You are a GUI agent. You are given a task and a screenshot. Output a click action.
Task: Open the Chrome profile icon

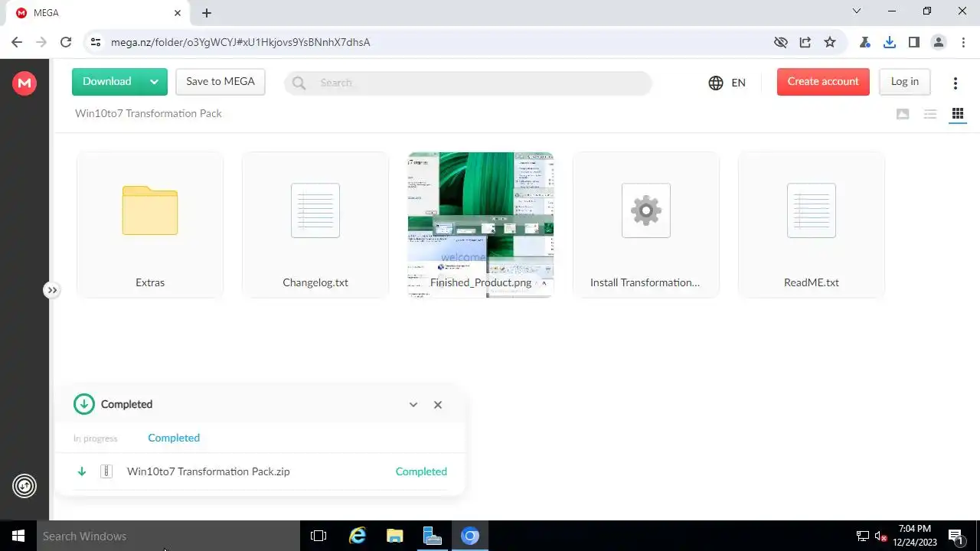[x=939, y=42]
